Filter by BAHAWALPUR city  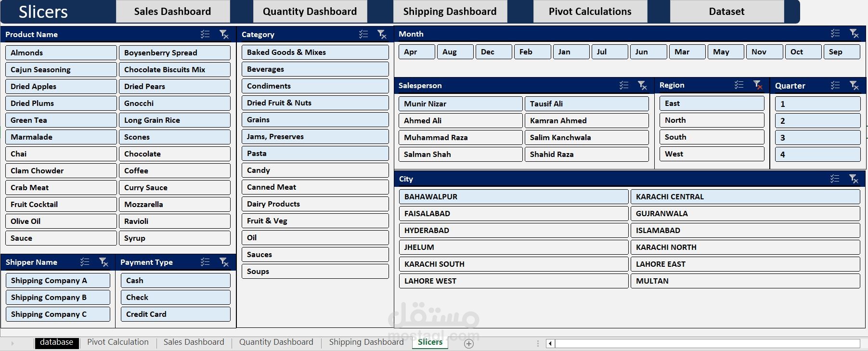(x=514, y=196)
